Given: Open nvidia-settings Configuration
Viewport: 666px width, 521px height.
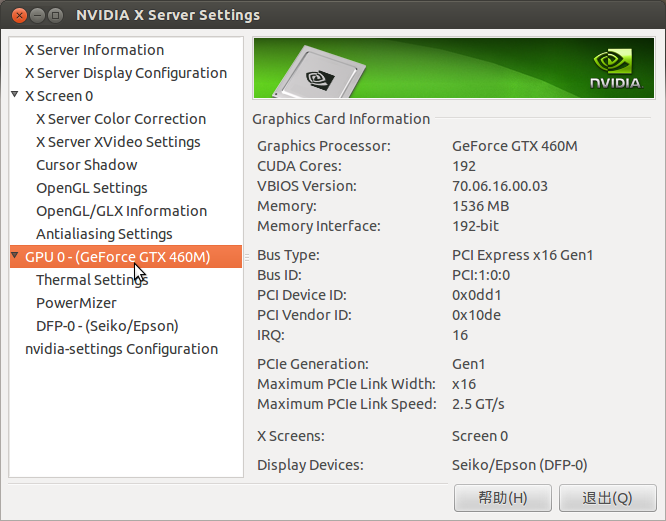Looking at the screenshot, I should point(121,349).
